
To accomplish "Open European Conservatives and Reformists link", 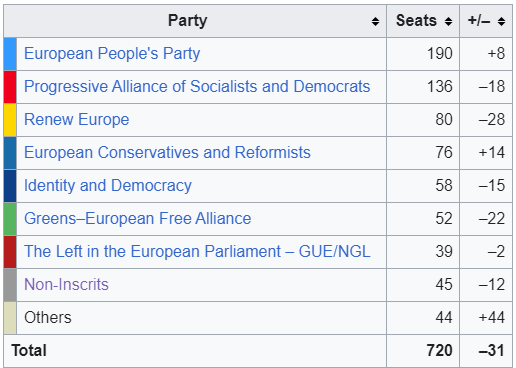I will 167,153.
